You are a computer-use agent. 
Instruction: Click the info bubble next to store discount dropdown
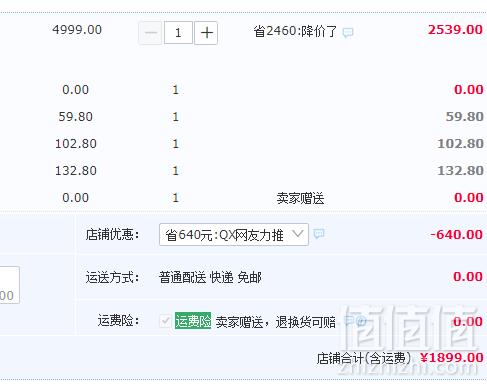[319, 234]
